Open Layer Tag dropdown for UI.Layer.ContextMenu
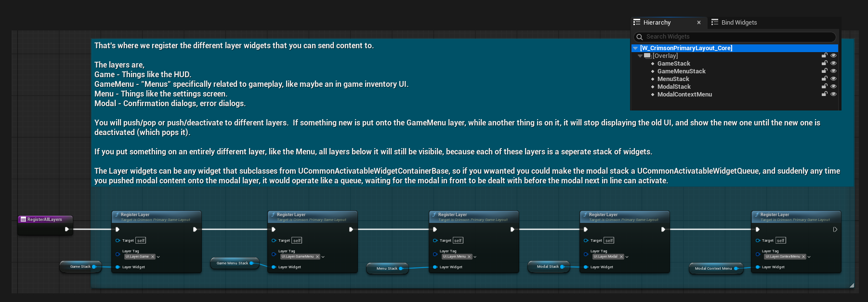 809,257
